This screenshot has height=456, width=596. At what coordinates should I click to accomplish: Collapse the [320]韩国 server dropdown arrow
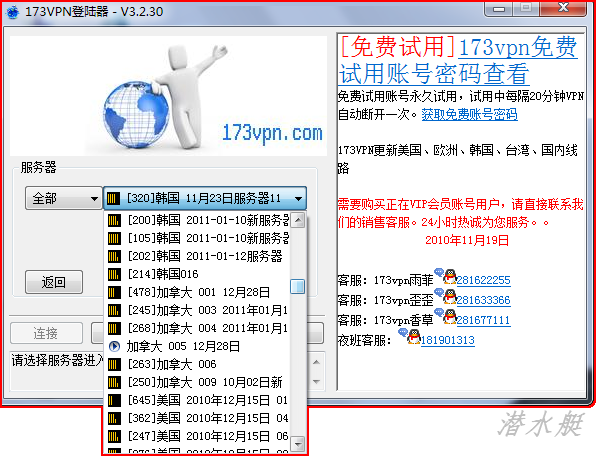[298, 198]
